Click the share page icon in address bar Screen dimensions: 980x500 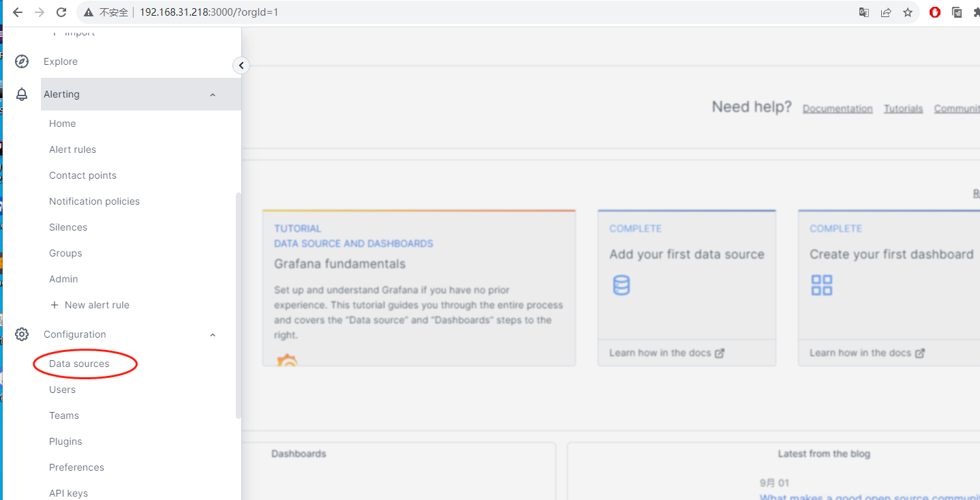click(885, 12)
